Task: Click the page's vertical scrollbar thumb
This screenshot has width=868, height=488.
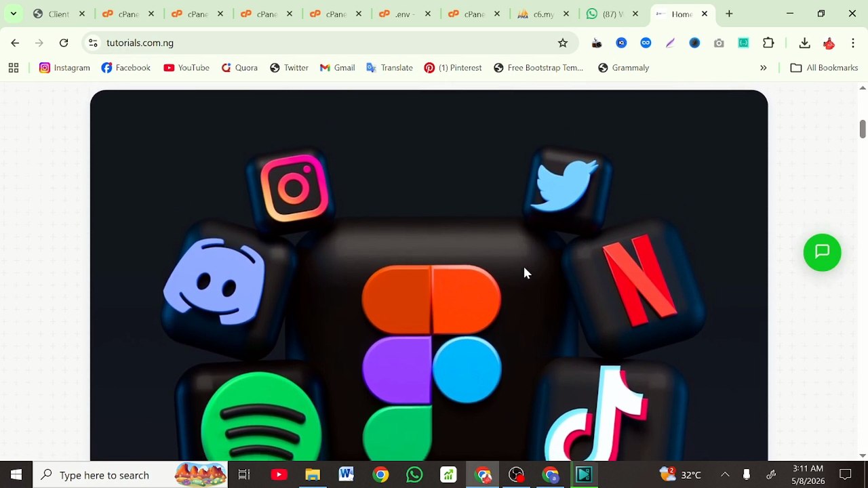Action: (863, 129)
